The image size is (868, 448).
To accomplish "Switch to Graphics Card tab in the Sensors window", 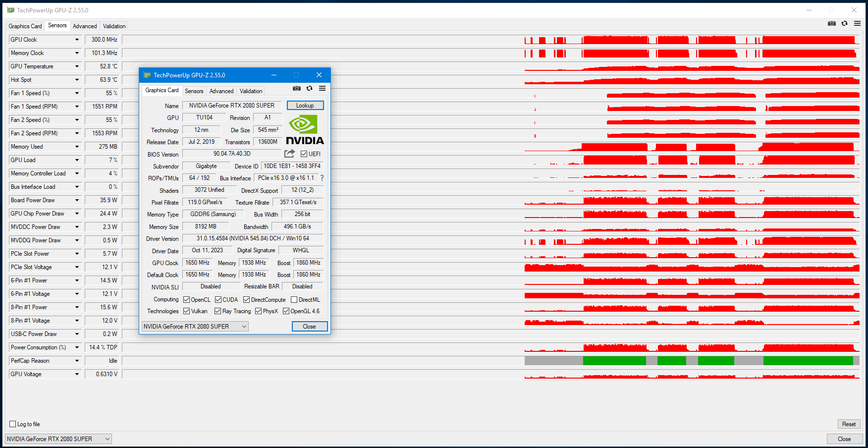I will [x=25, y=26].
